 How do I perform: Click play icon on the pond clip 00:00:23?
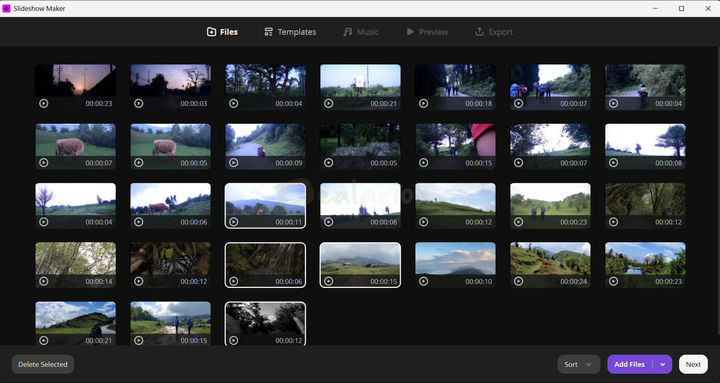point(613,281)
